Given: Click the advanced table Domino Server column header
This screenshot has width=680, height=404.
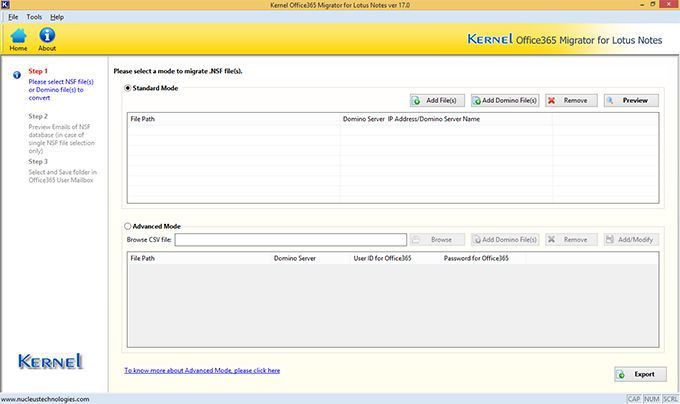Looking at the screenshot, I should [310, 258].
